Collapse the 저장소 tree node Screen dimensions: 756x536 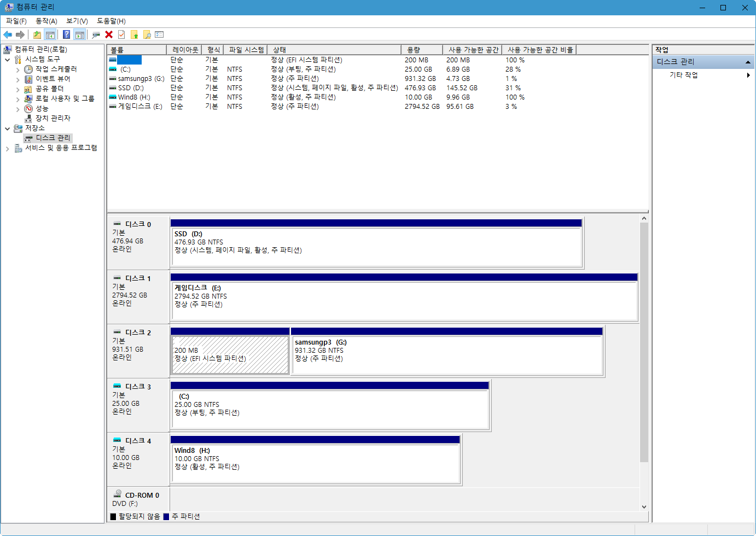[x=7, y=129]
